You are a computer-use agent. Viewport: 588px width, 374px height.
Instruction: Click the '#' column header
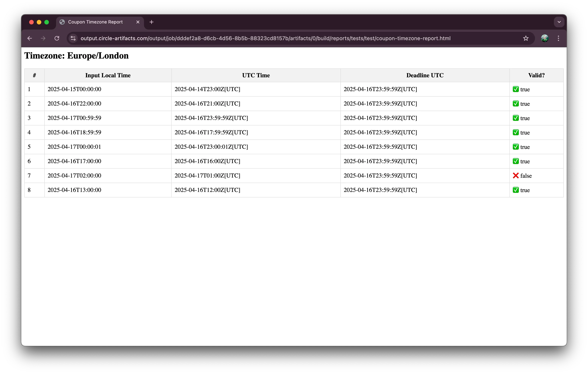pyautogui.click(x=34, y=75)
